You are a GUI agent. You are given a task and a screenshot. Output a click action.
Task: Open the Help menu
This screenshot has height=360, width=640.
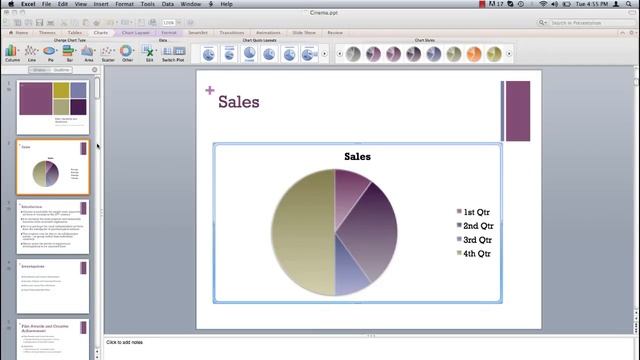tap(226, 4)
